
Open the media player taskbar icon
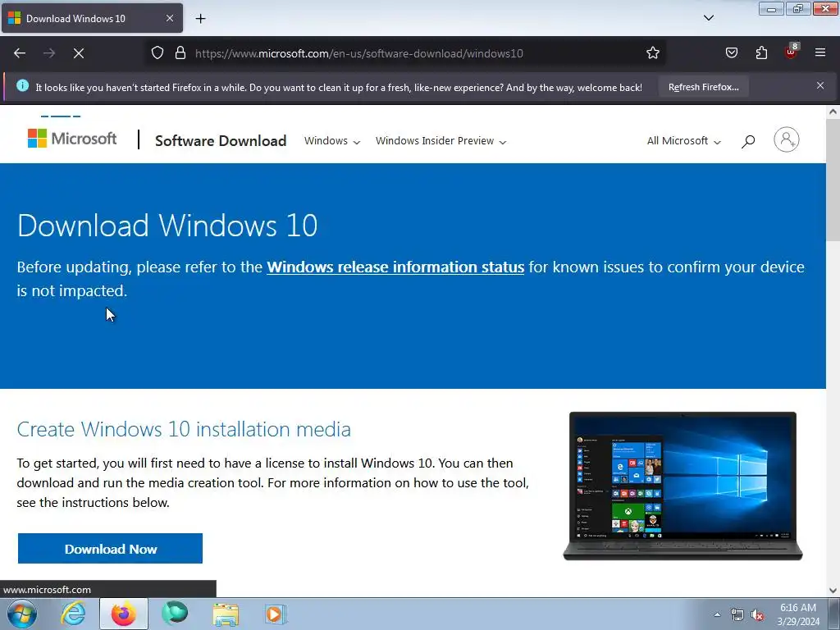pos(276,614)
